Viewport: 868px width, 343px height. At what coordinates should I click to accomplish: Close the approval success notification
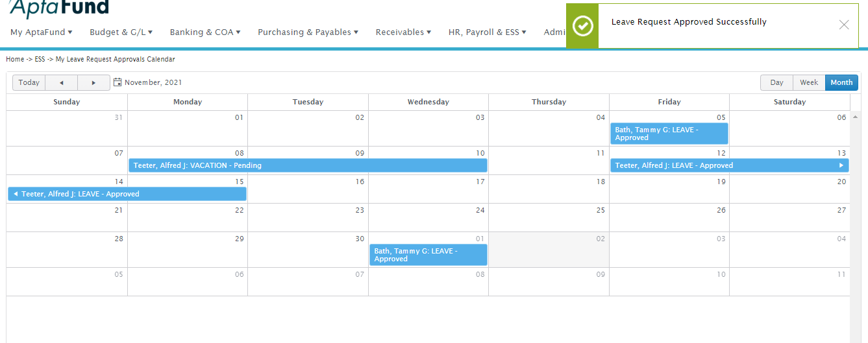(843, 25)
